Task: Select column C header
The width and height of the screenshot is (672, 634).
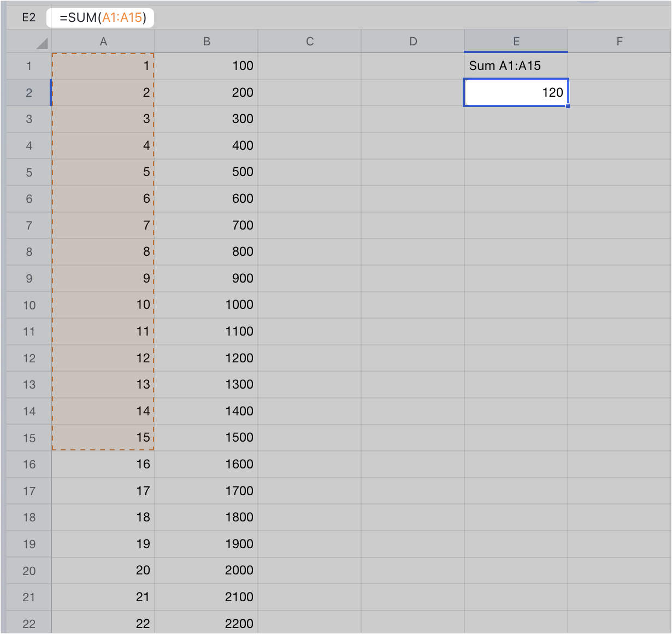Action: point(310,42)
